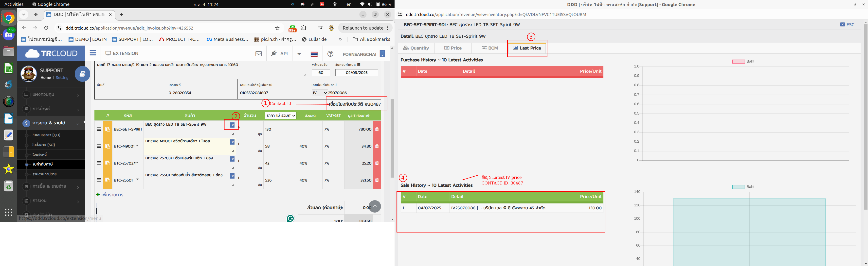Click the orange copy icon on BTC-M9001 row
The image size is (868, 266).
point(108,146)
